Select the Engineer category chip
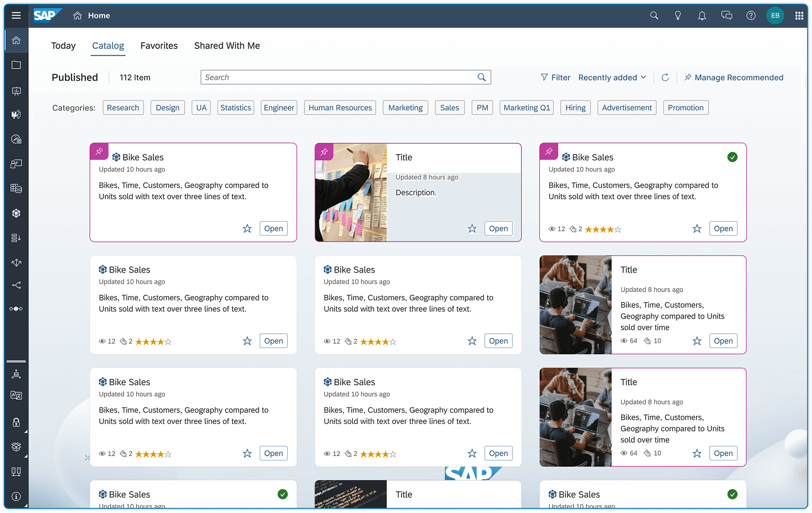The image size is (812, 513). (x=279, y=107)
